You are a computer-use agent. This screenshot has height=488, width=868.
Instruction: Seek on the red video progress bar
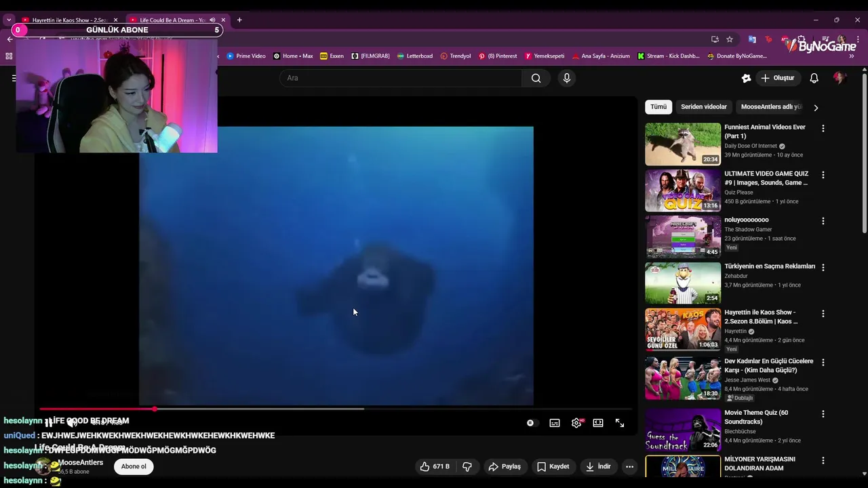[97, 409]
